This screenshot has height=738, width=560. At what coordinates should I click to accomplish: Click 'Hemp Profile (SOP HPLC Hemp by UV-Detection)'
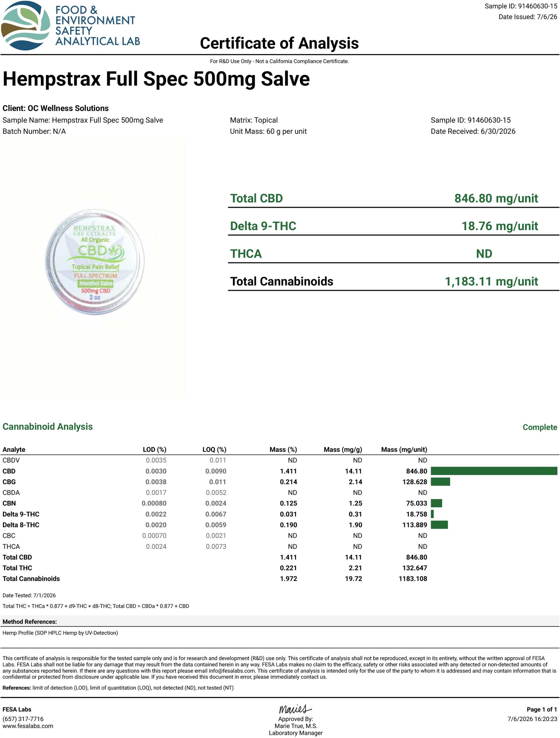pyautogui.click(x=60, y=633)
